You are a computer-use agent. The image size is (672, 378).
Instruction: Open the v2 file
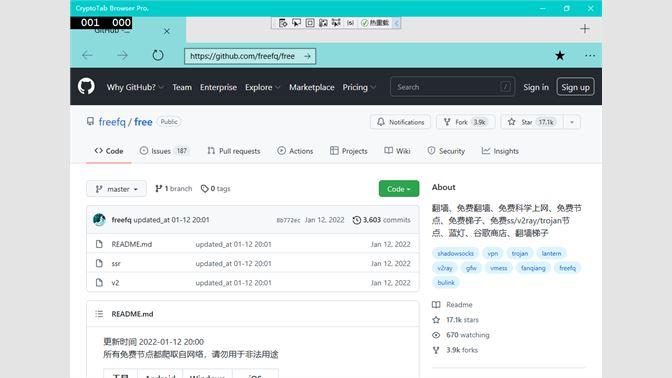[x=115, y=283]
